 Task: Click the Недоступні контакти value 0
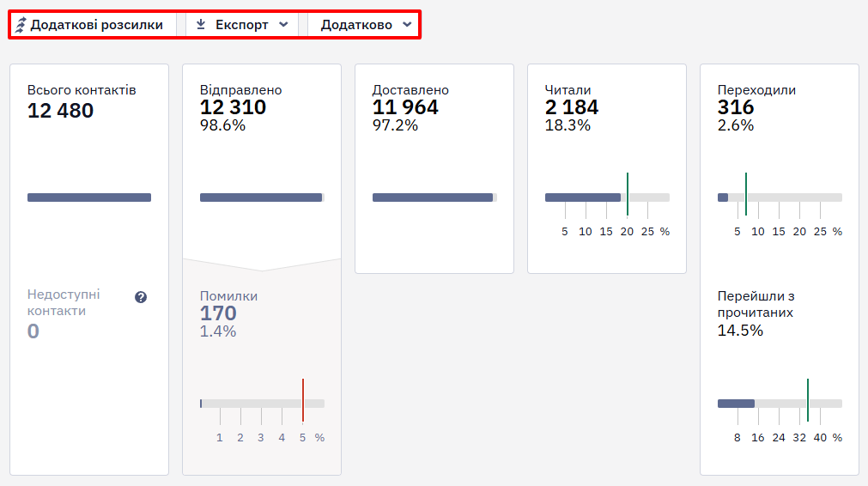point(33,331)
